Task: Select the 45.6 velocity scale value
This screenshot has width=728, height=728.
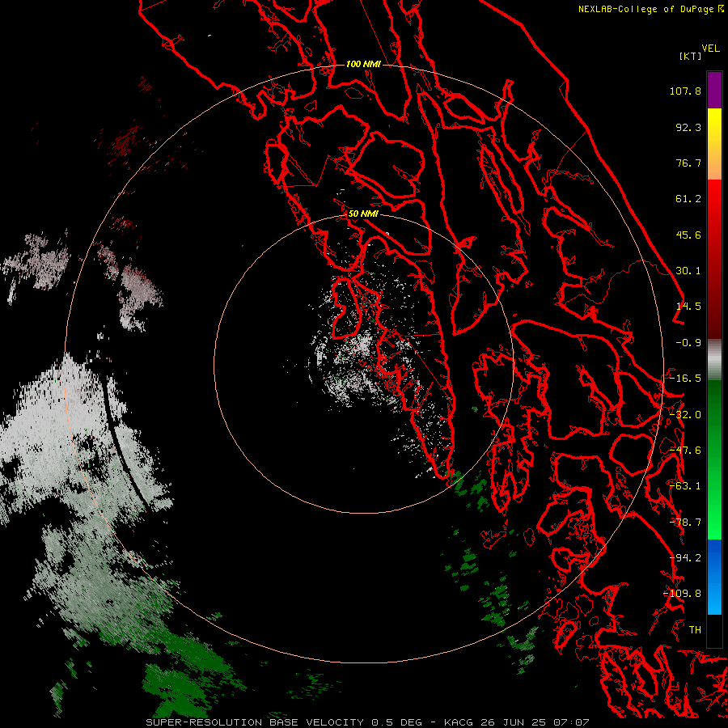Action: (688, 235)
